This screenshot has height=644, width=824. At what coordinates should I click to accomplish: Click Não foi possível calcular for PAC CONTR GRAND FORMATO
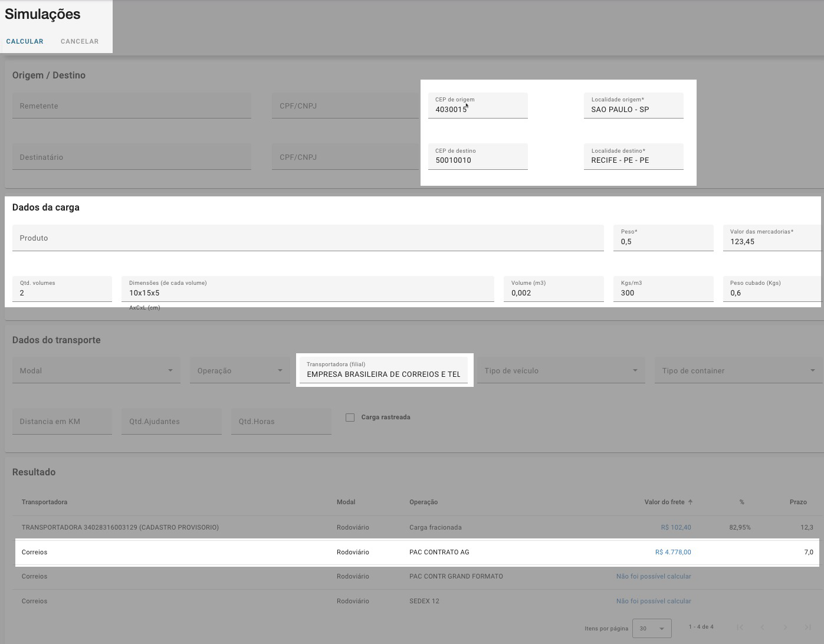click(x=654, y=576)
